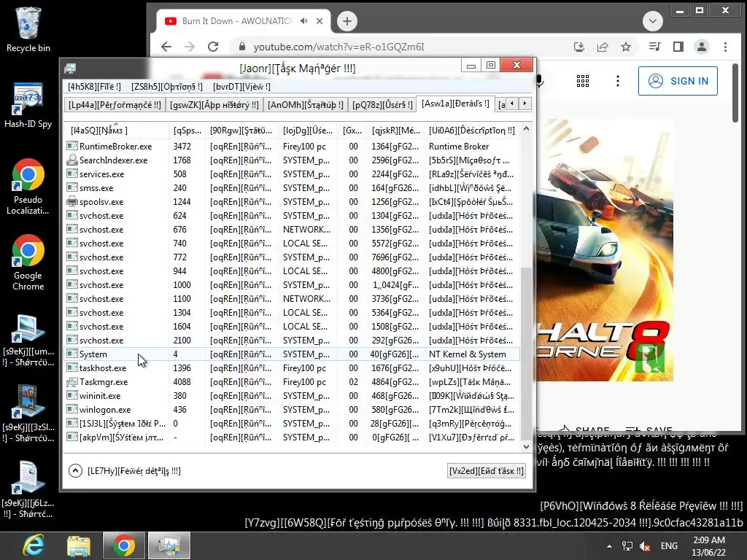Screen dimensions: 747x560
Task: Sort by the Status column header
Action: pos(241,131)
